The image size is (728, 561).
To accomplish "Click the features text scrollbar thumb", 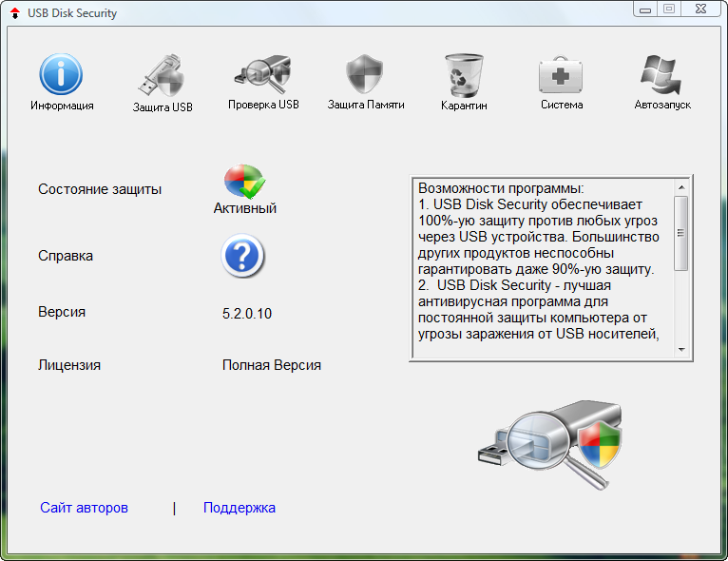I will click(x=681, y=233).
